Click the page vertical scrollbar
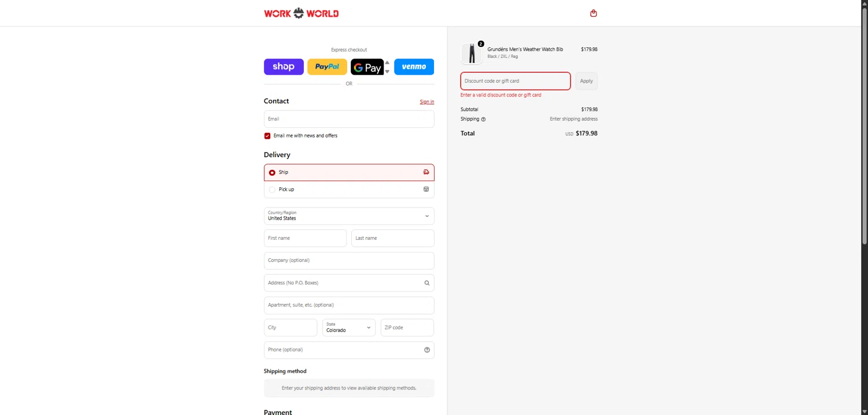Viewport: 868px width, 415px height. [865, 127]
